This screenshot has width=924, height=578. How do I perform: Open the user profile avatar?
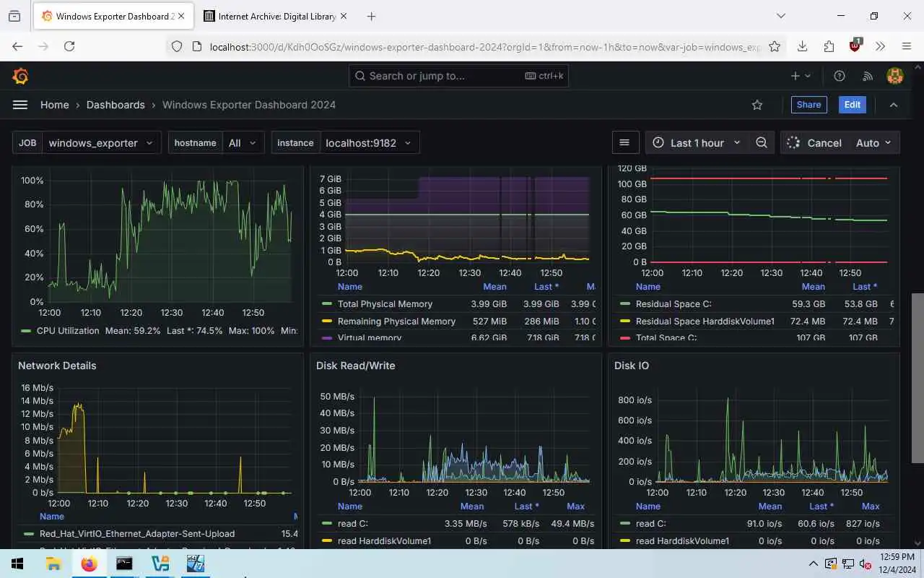[x=895, y=76]
